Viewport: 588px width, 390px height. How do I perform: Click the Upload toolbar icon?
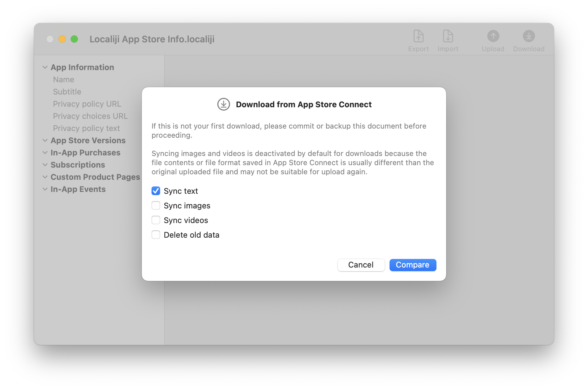[493, 36]
